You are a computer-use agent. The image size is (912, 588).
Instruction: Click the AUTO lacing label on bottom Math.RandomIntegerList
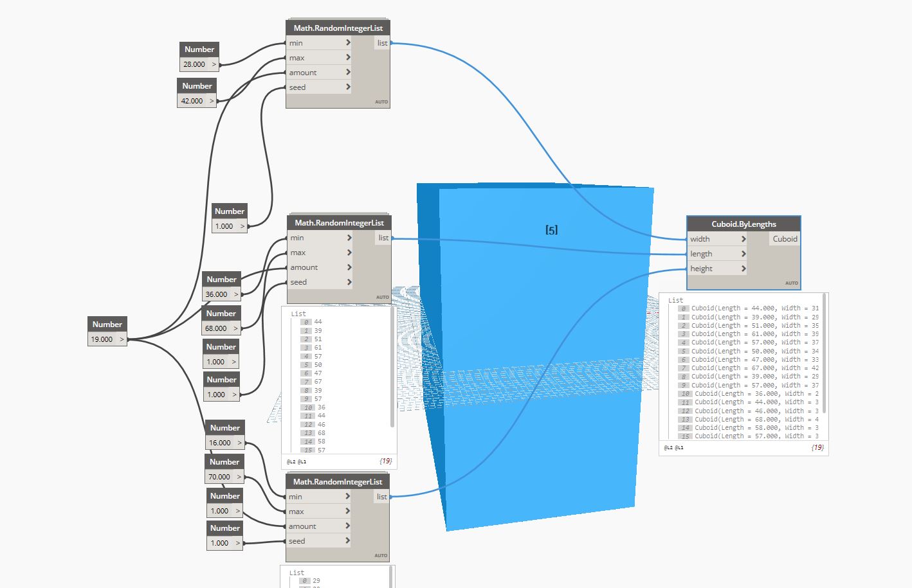coord(381,556)
